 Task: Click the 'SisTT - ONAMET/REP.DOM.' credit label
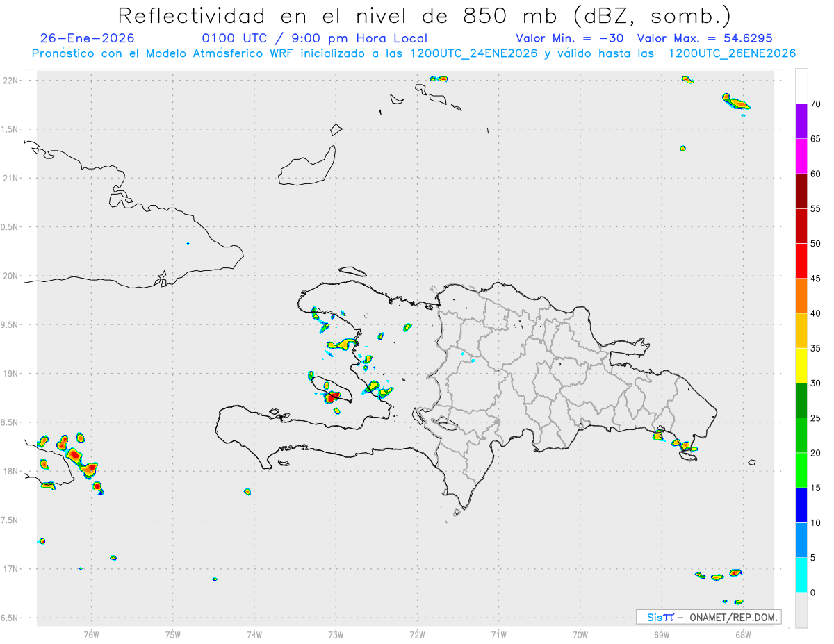(x=708, y=617)
